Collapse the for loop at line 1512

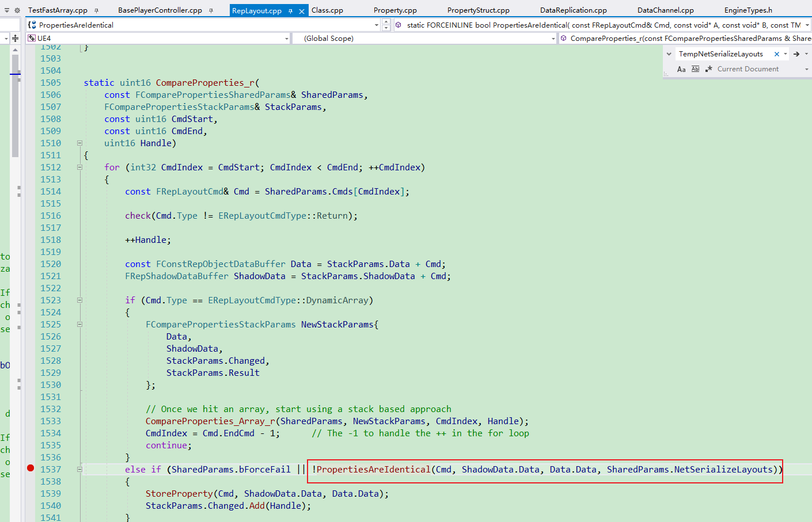coord(79,167)
